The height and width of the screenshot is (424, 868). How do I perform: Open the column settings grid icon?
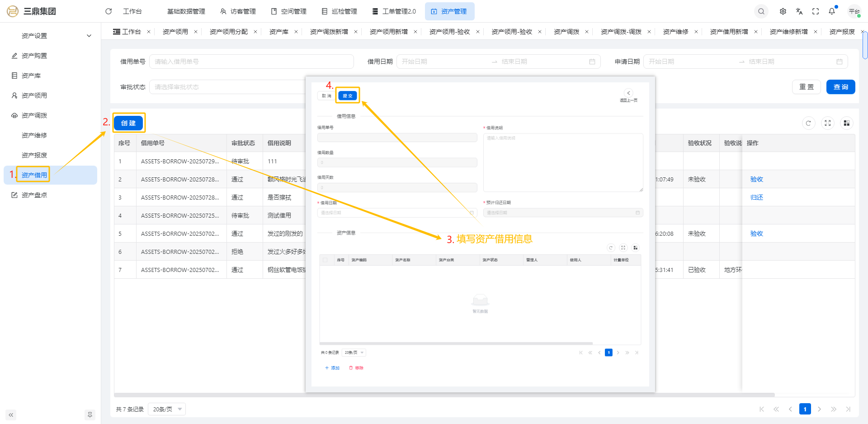[x=846, y=123]
